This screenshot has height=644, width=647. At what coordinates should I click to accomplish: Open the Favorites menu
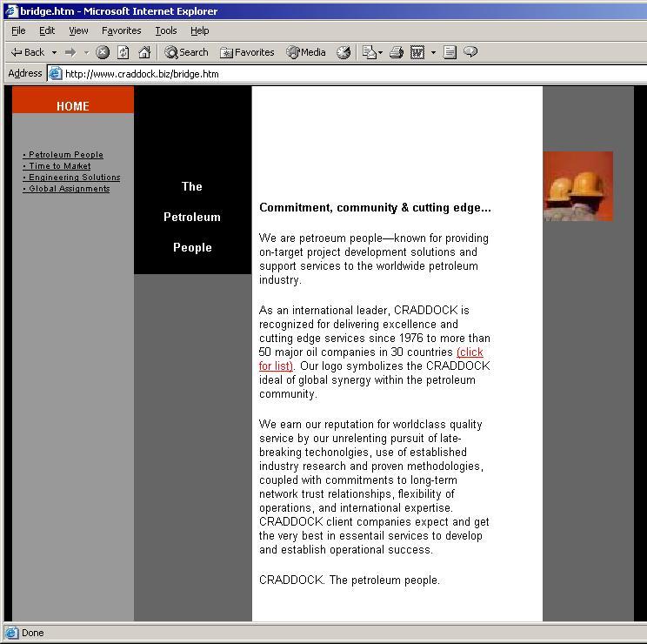pos(122,30)
